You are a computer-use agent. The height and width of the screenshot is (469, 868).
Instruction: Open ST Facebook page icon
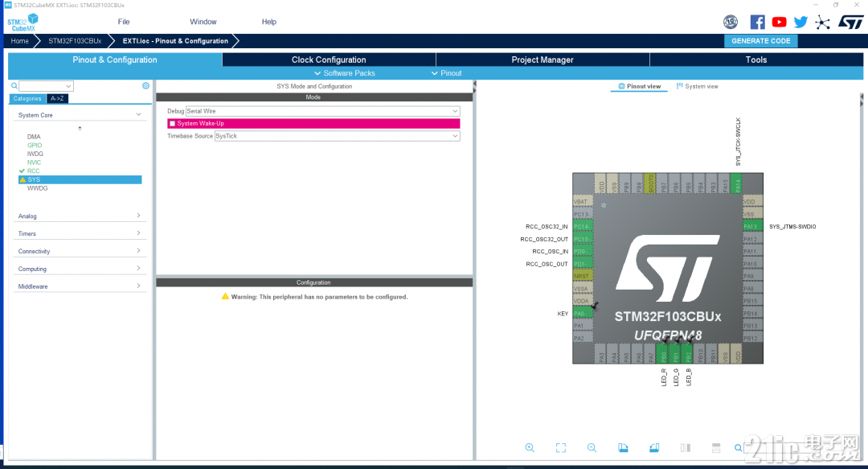(x=757, y=23)
